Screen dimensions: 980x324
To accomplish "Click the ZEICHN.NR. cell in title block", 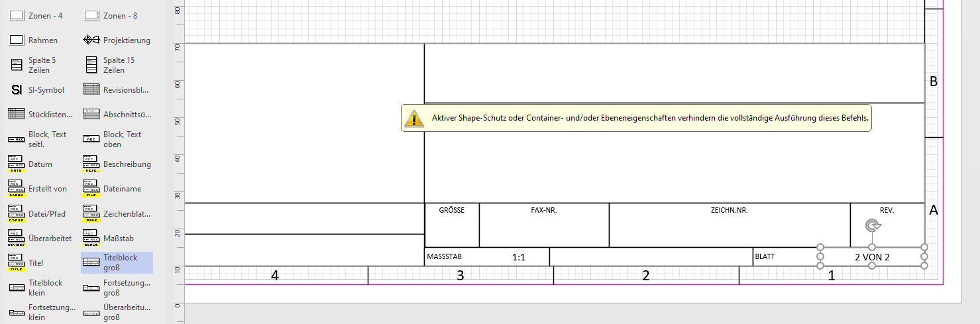I will (729, 211).
